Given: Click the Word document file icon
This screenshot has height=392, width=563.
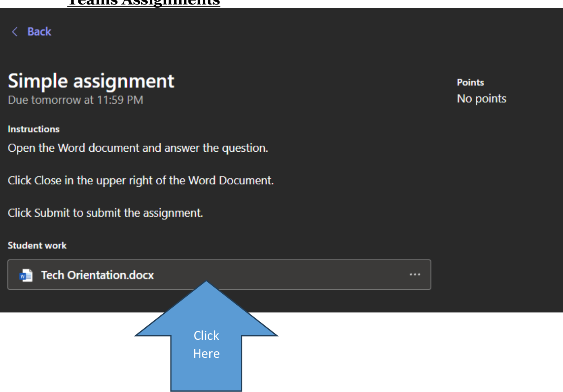Looking at the screenshot, I should (26, 275).
